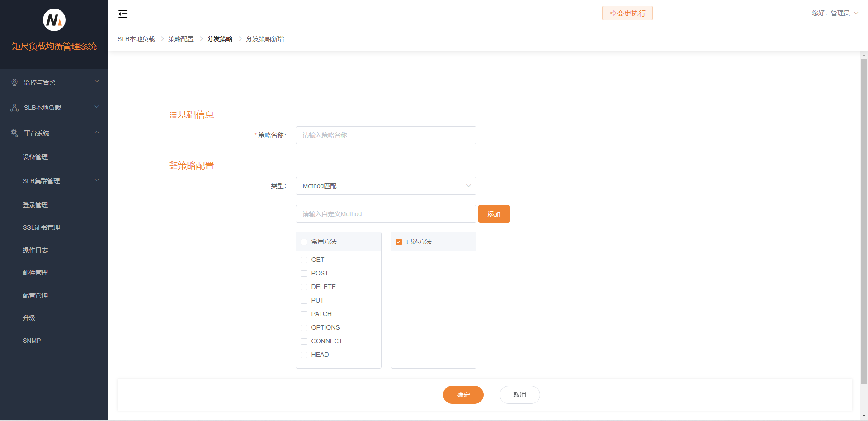Check the GET method checkbox
The image size is (868, 421).
pyautogui.click(x=304, y=260)
